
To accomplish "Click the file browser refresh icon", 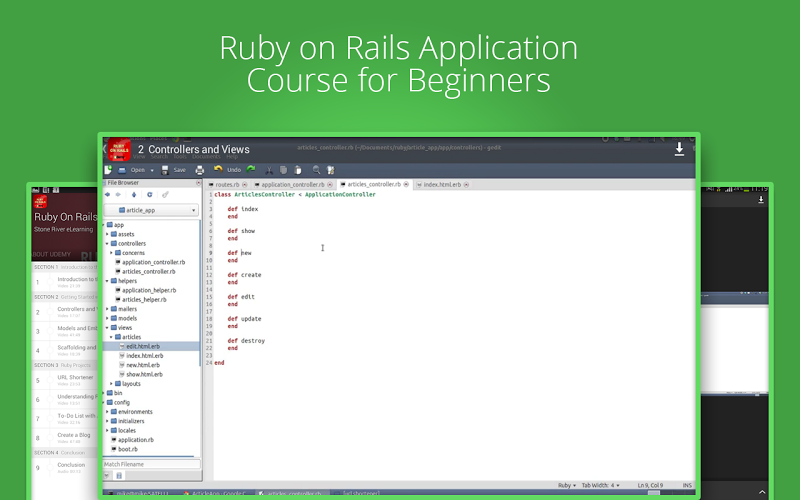I will pos(149,194).
